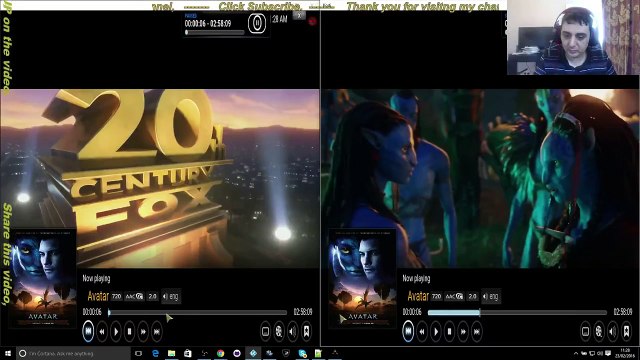This screenshot has height=360, width=640.
Task: Click fast-forward button in right player
Action: (463, 332)
